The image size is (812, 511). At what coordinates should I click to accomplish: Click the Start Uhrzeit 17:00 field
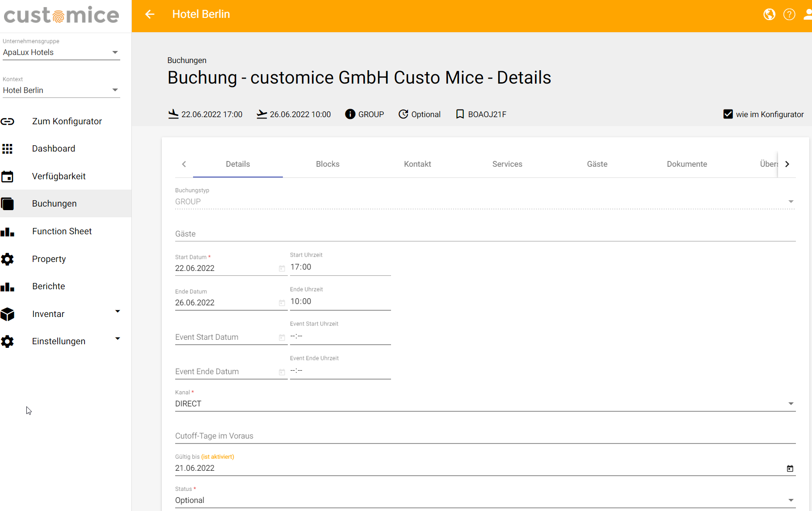click(341, 267)
